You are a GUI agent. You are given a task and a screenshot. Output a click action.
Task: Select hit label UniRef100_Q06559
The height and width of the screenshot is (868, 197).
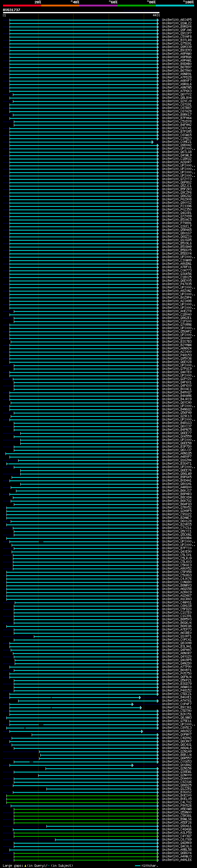(x=177, y=436)
